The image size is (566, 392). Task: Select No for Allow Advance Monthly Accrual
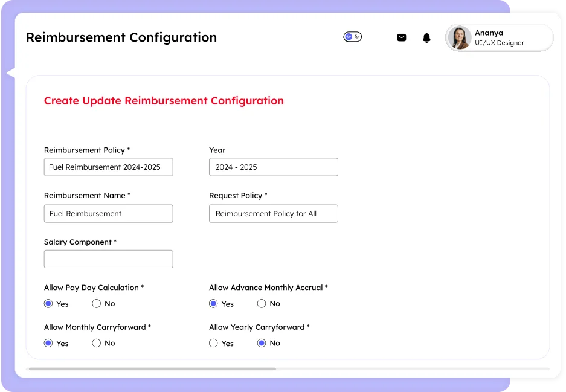[262, 304]
